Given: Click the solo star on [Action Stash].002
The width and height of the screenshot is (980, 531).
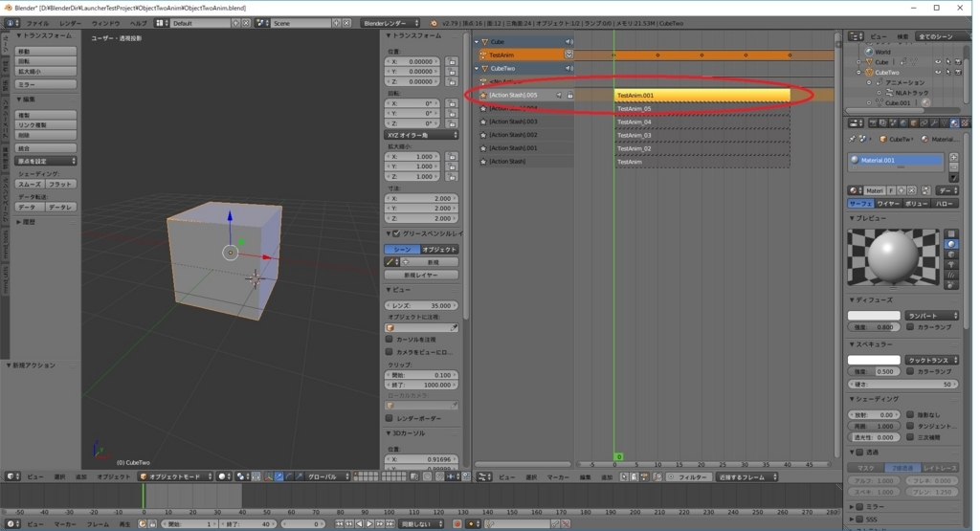Looking at the screenshot, I should click(483, 135).
